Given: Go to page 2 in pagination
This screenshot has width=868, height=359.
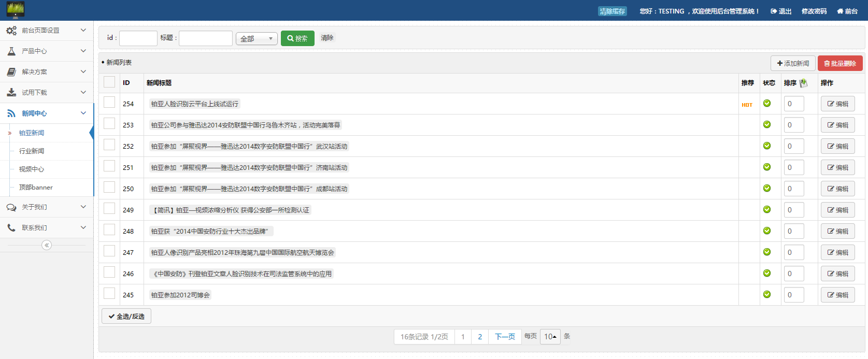Looking at the screenshot, I should click(x=480, y=337).
